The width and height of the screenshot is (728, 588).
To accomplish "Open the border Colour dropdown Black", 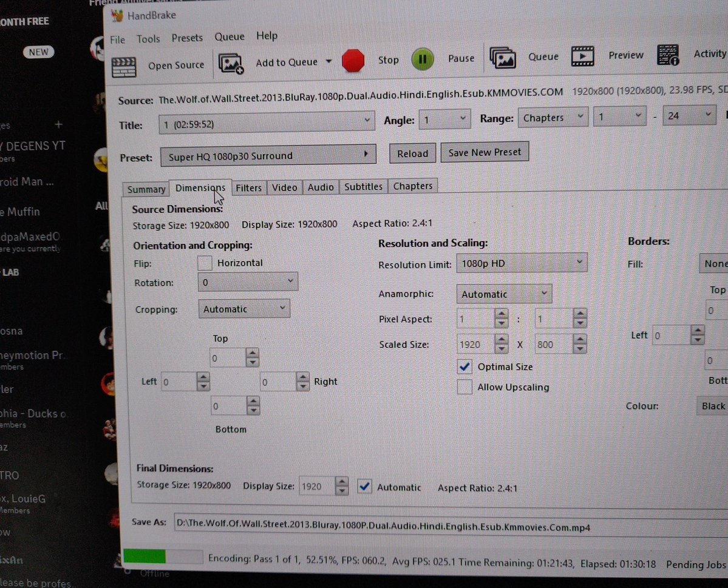I will click(x=712, y=406).
